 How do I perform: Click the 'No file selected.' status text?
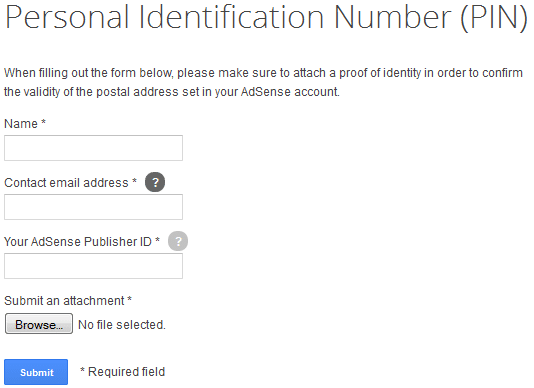(x=122, y=325)
